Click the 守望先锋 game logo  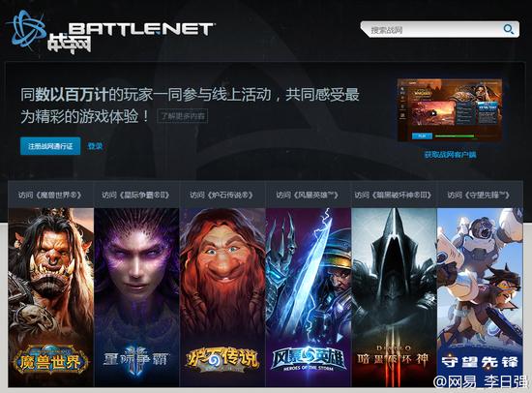(x=480, y=362)
